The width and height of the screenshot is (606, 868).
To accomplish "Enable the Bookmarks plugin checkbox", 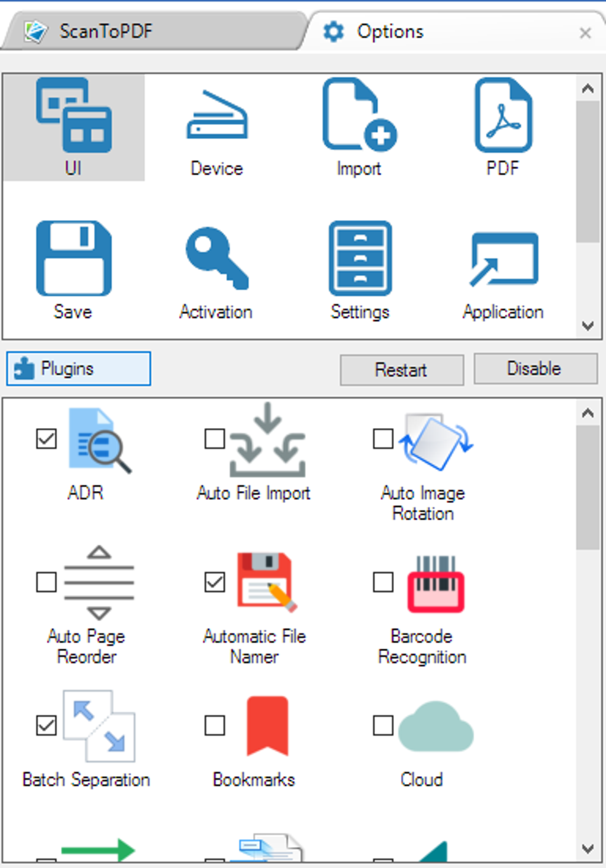I will click(x=214, y=725).
